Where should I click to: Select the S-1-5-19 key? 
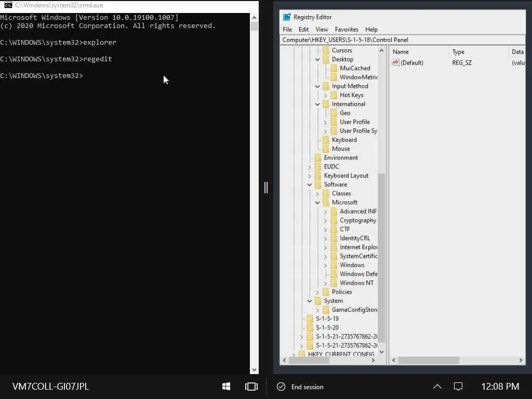coord(327,318)
